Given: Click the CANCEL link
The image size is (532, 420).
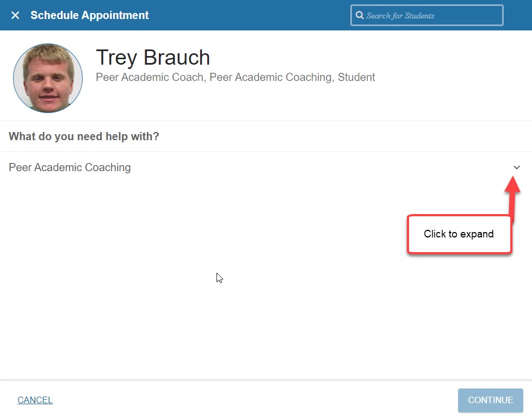Looking at the screenshot, I should (35, 400).
